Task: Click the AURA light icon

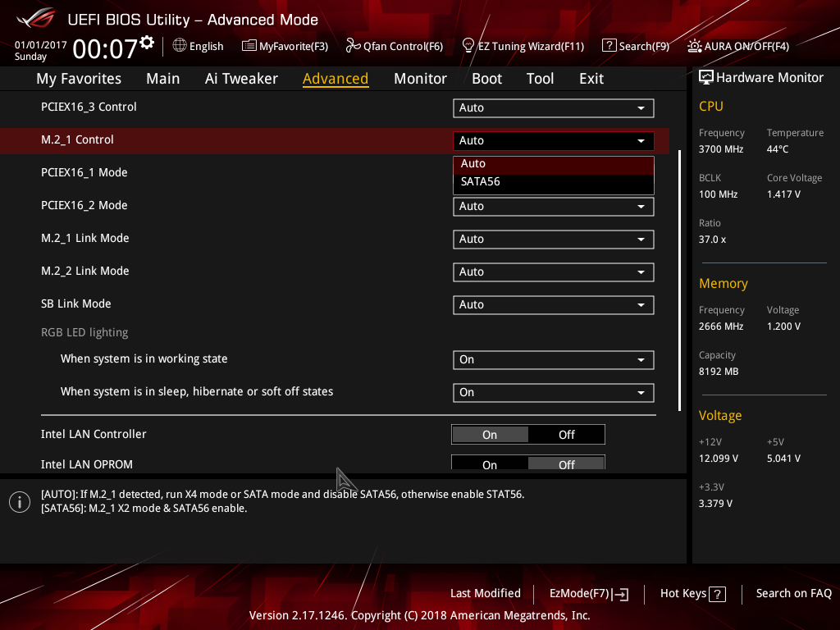Action: [694, 46]
